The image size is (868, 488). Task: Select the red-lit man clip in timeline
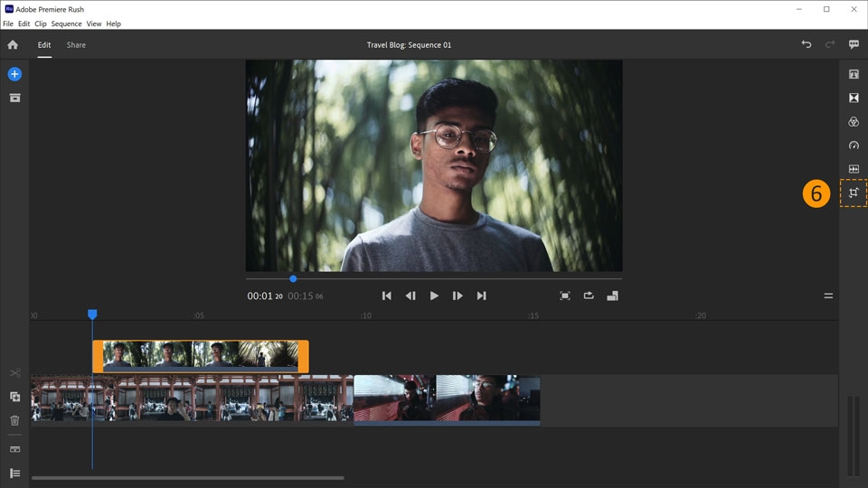tap(447, 400)
